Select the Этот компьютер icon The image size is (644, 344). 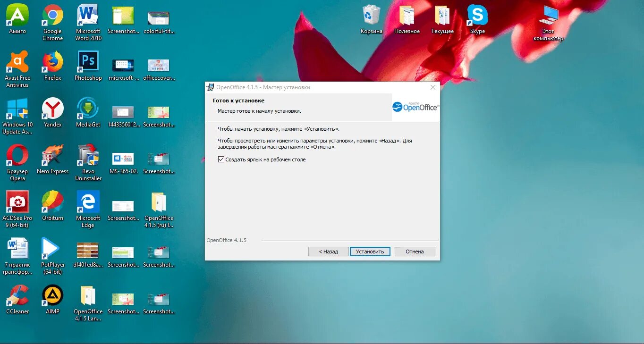[548, 23]
